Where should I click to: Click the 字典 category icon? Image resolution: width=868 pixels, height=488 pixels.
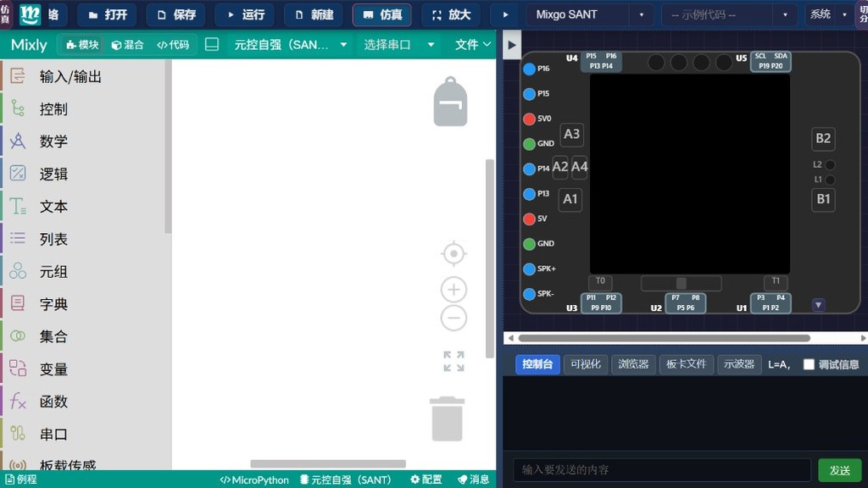18,303
